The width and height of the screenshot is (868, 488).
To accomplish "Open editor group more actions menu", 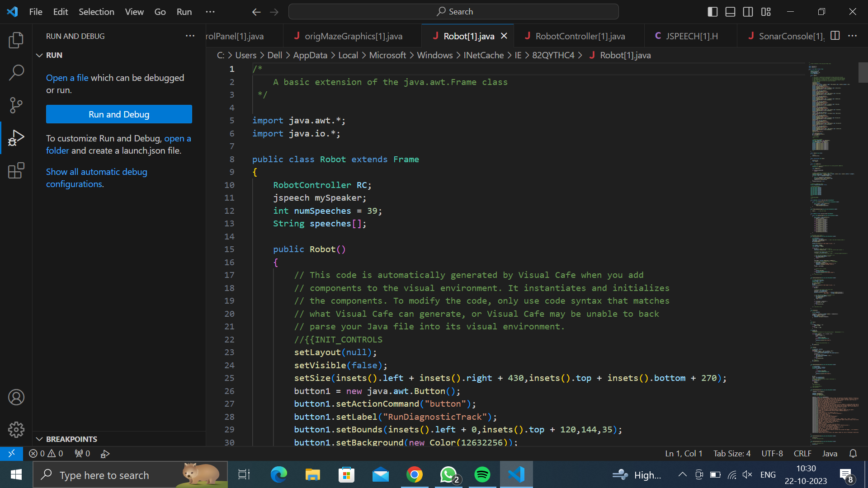I will (852, 36).
